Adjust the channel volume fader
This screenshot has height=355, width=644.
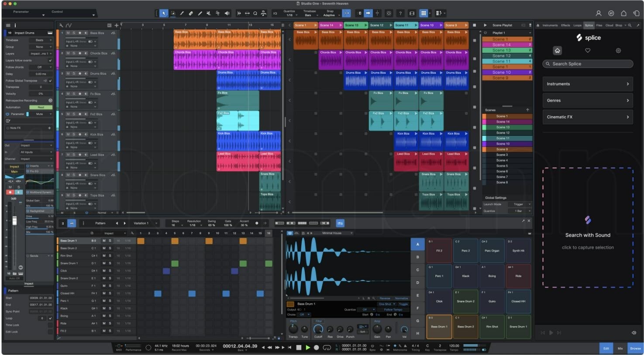[14, 221]
